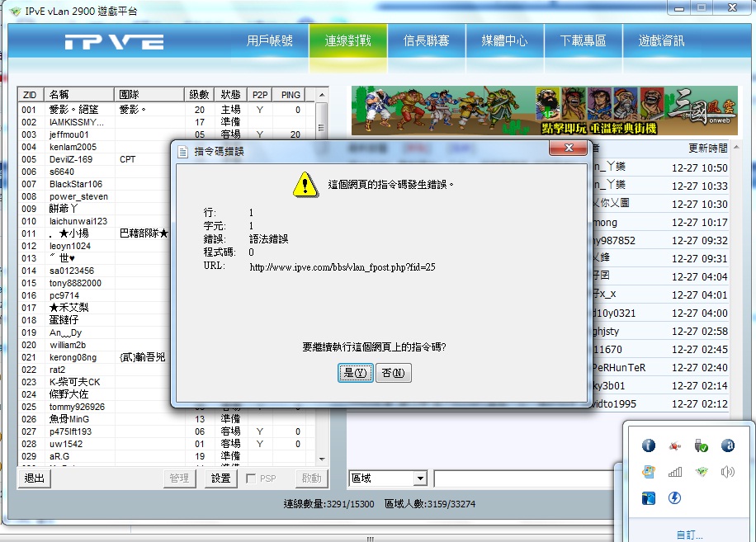Open the blue bird application tray icon
This screenshot has height=542, width=756.
(649, 497)
